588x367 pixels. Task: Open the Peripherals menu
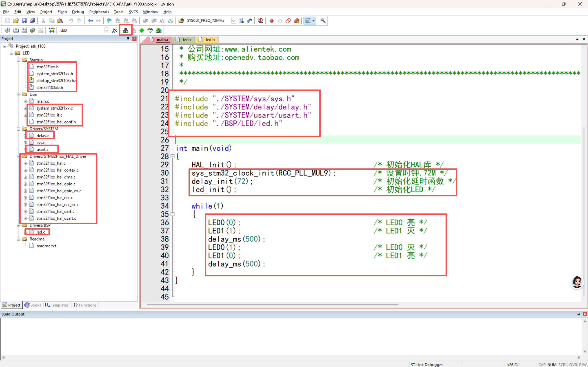pyautogui.click(x=99, y=12)
